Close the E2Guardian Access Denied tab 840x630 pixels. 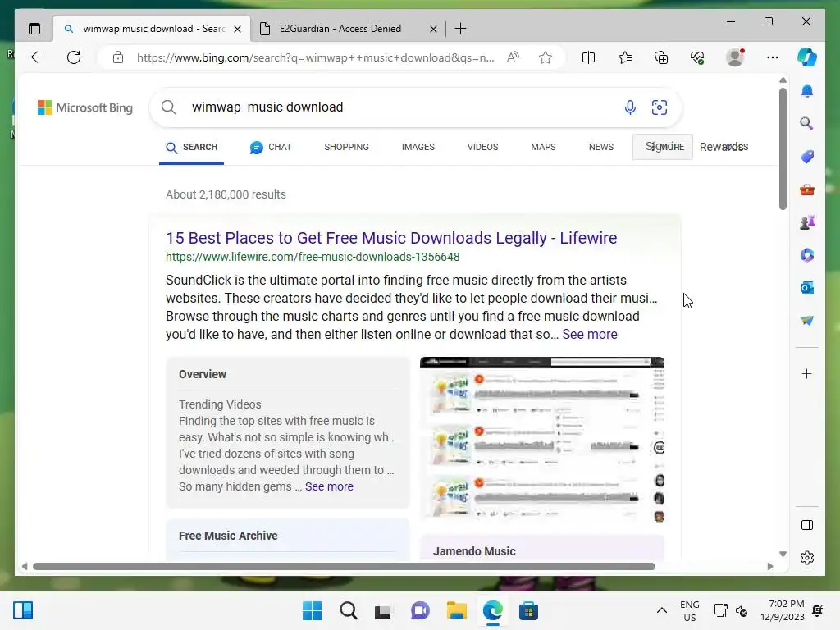(433, 29)
